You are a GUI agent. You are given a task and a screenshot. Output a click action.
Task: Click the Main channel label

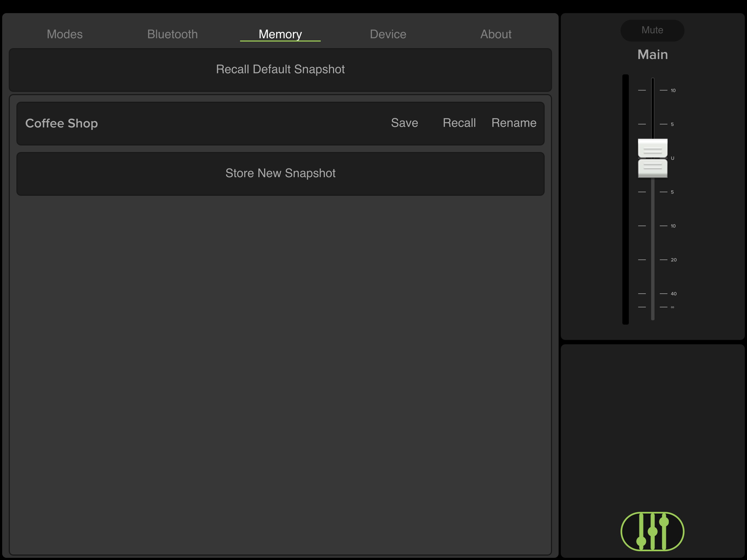[x=652, y=55]
